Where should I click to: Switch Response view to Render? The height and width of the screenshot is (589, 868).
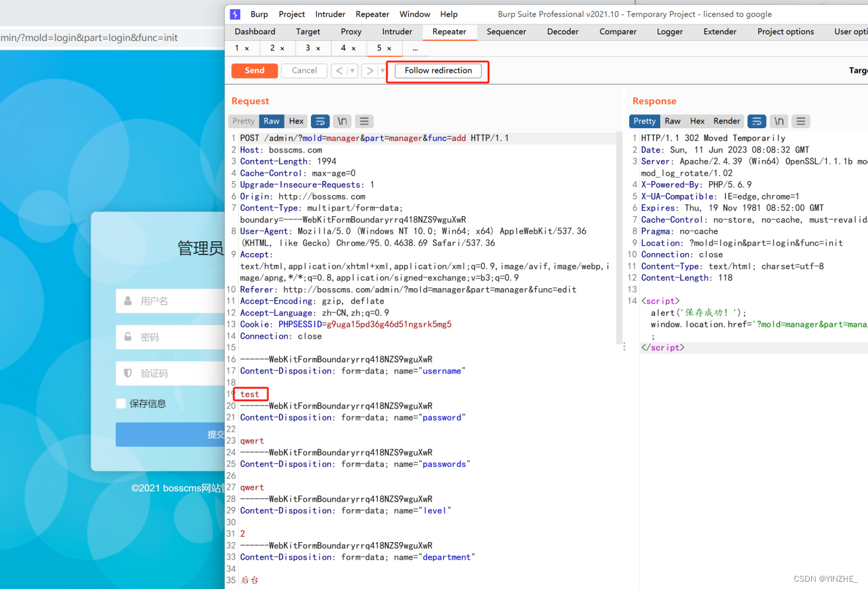pyautogui.click(x=726, y=121)
